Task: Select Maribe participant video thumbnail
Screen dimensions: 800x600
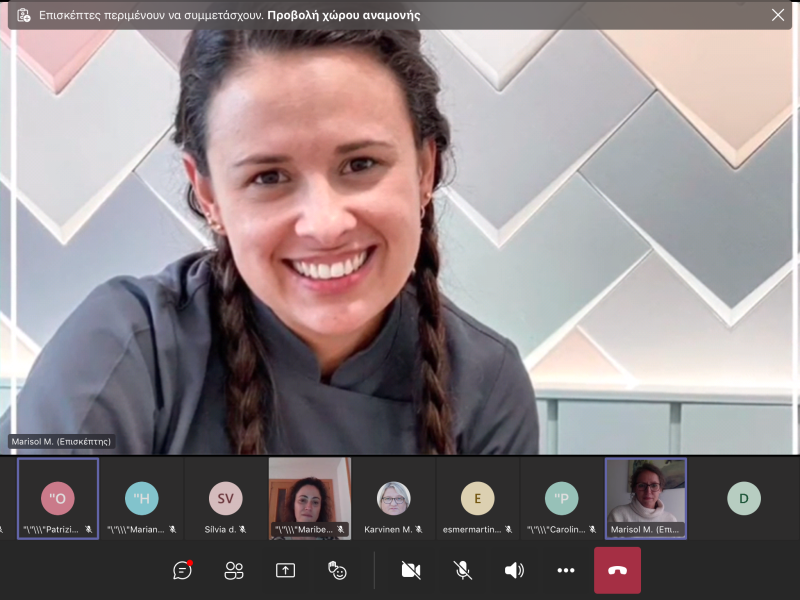Action: tap(310, 498)
